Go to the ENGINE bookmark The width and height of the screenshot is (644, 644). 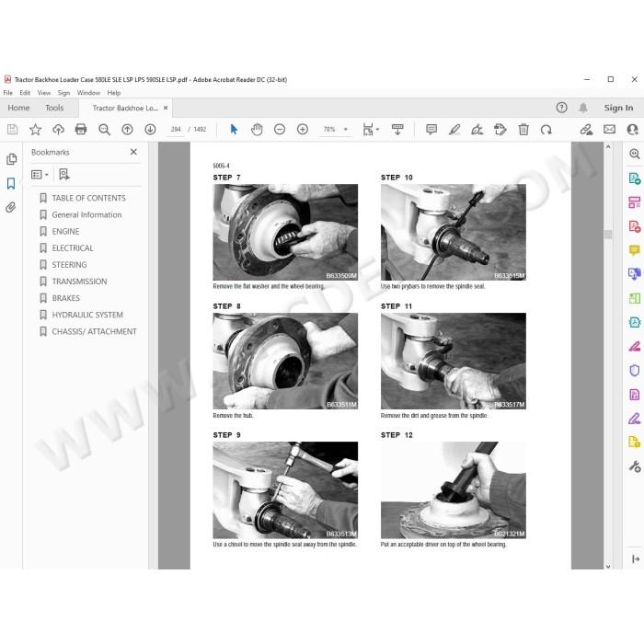[65, 231]
